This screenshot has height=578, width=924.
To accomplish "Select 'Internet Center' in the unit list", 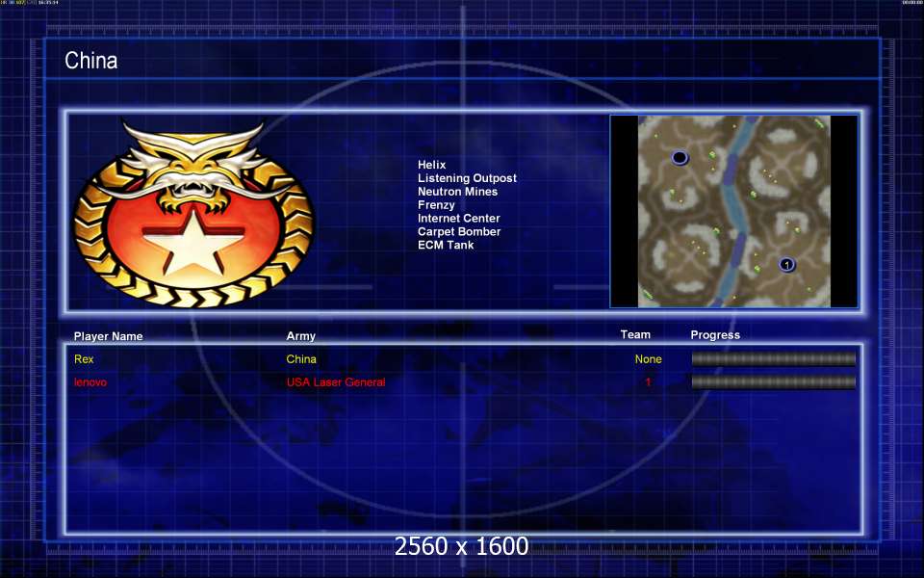I will click(458, 219).
